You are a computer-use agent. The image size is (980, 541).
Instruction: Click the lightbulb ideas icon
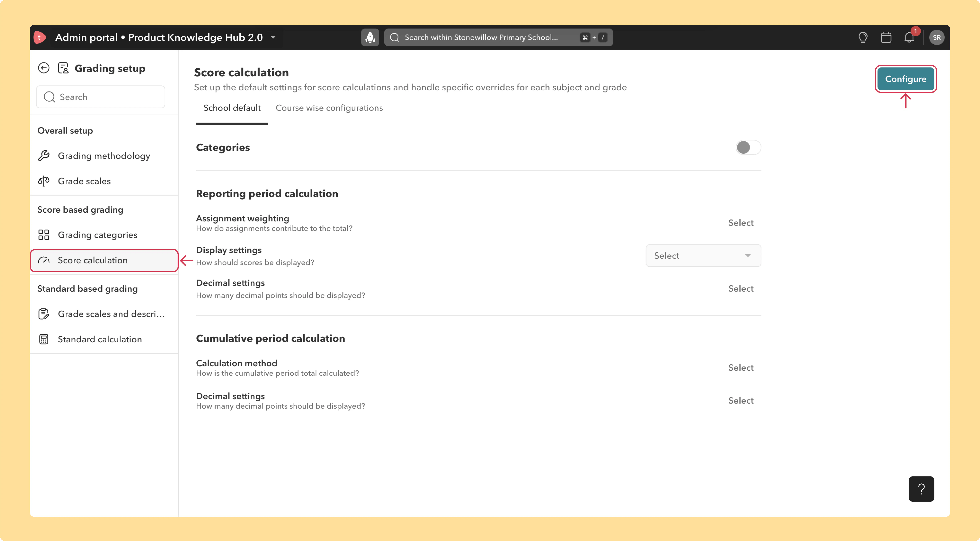pos(863,37)
